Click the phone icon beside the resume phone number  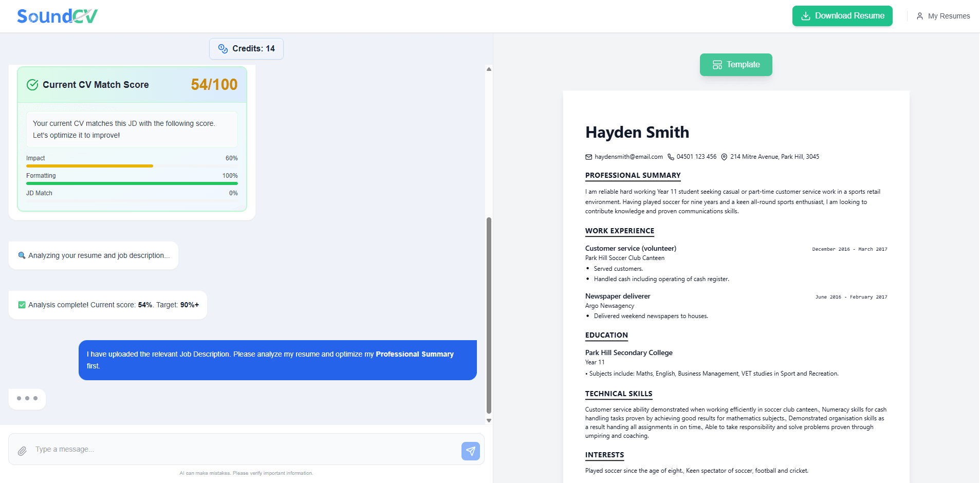pos(671,157)
